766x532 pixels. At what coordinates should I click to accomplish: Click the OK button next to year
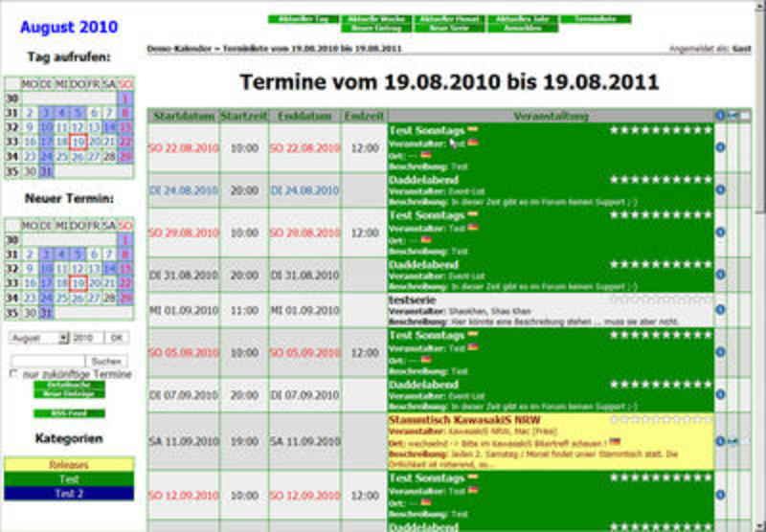tap(115, 338)
